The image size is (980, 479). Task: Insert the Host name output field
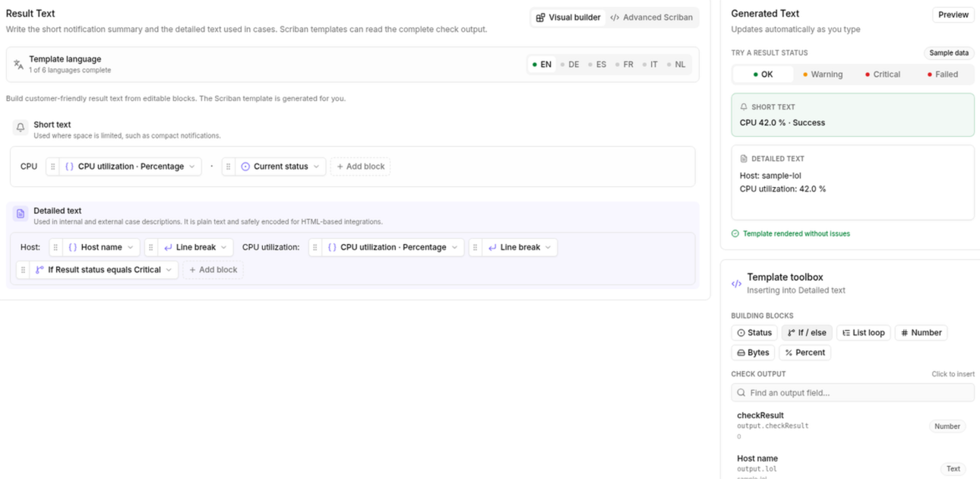pyautogui.click(x=852, y=466)
